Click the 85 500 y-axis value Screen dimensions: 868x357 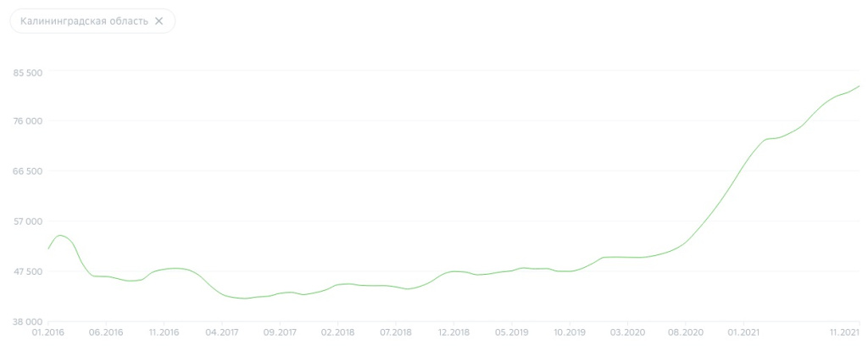tap(29, 71)
